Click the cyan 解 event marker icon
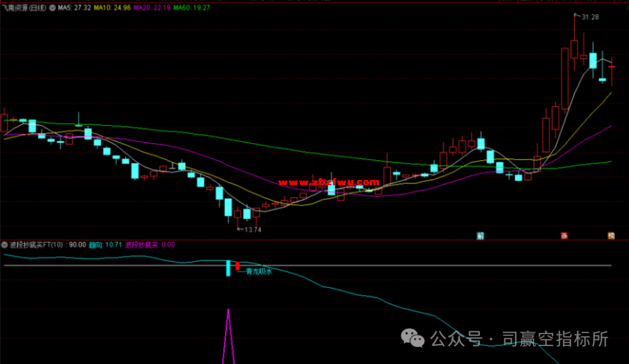 click(480, 236)
